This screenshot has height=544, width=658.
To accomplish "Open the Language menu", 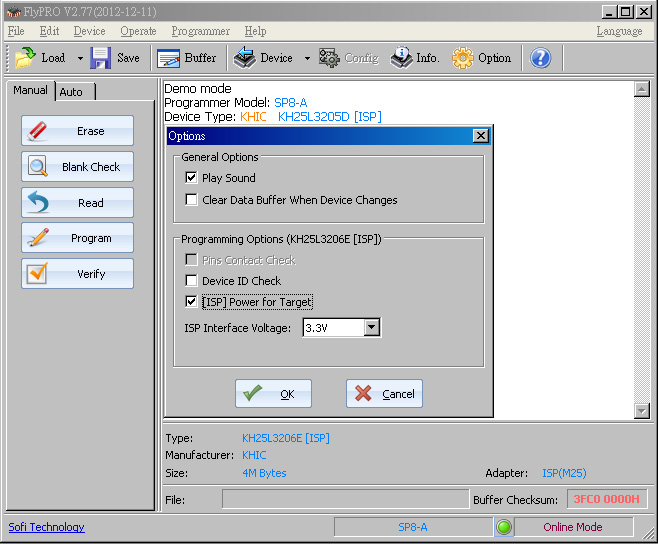I will 619,31.
